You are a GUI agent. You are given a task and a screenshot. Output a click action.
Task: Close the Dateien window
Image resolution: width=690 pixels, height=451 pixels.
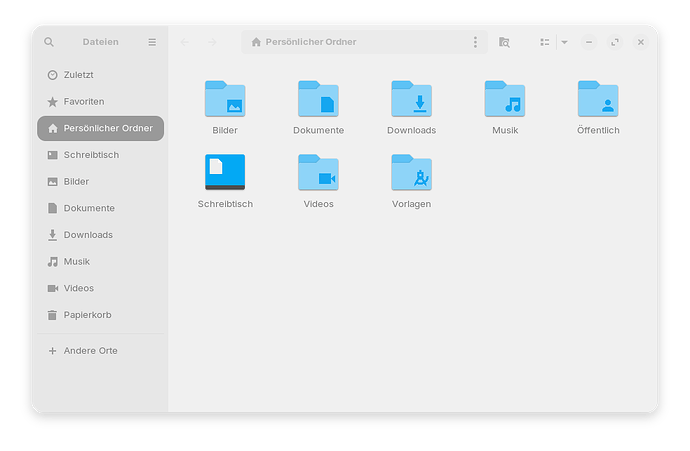(641, 42)
